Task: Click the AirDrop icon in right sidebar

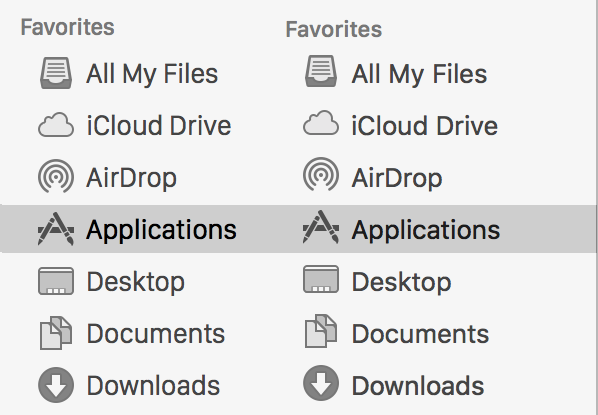Action: [321, 175]
